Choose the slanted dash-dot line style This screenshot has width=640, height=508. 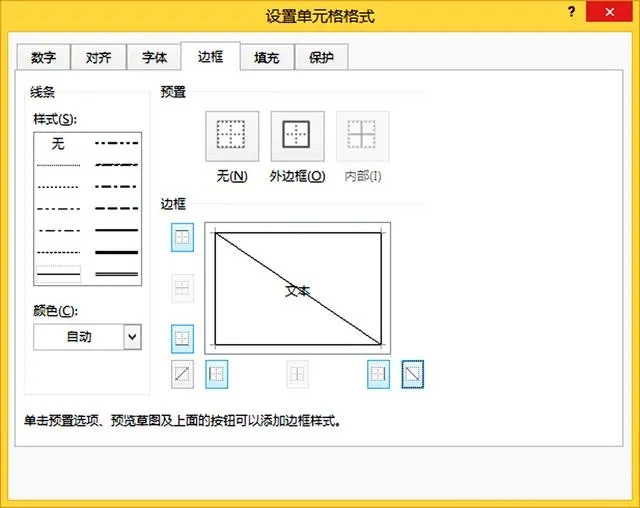117,165
